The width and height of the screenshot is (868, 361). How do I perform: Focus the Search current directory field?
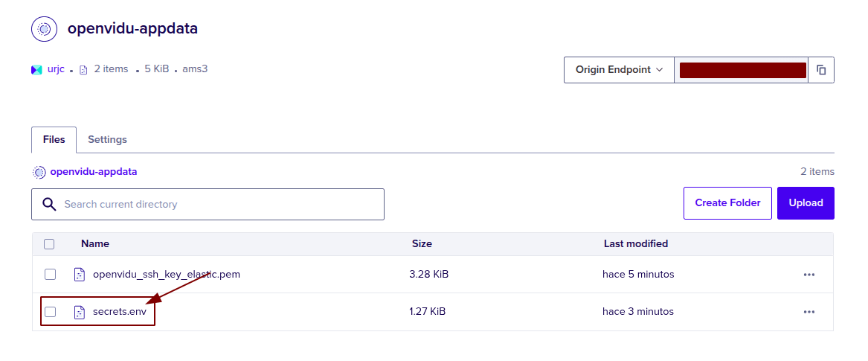pyautogui.click(x=219, y=204)
